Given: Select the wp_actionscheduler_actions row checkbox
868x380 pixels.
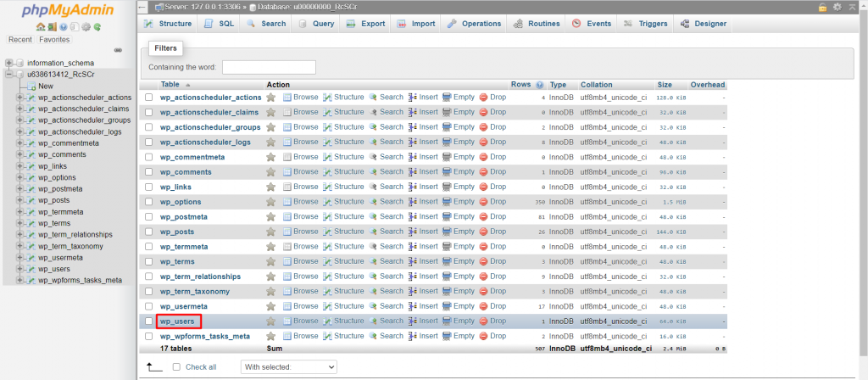Looking at the screenshot, I should click(x=149, y=98).
